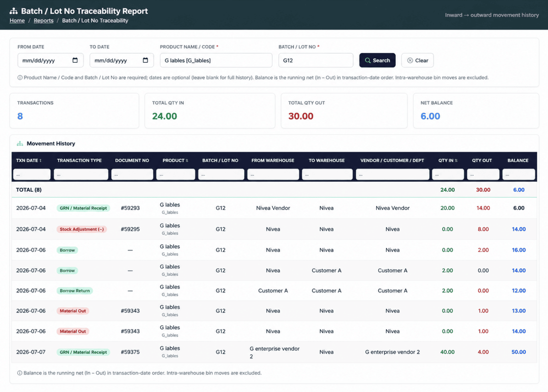
Task: Click the info icon in the table footer note
Action: click(20, 373)
